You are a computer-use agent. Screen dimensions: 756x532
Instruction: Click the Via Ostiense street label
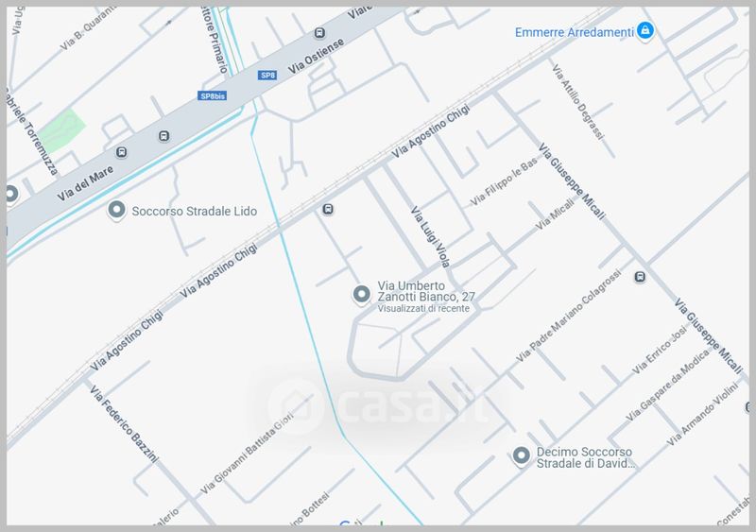click(x=316, y=56)
